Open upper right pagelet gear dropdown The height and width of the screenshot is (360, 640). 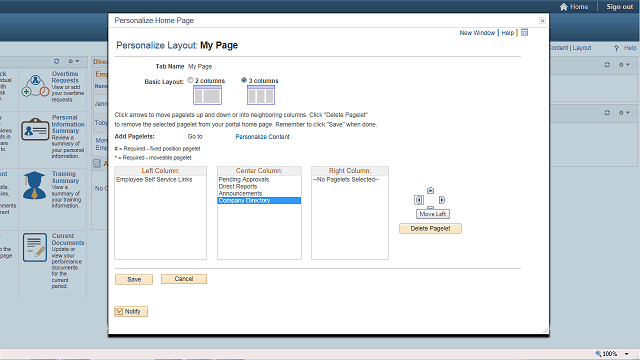(624, 65)
